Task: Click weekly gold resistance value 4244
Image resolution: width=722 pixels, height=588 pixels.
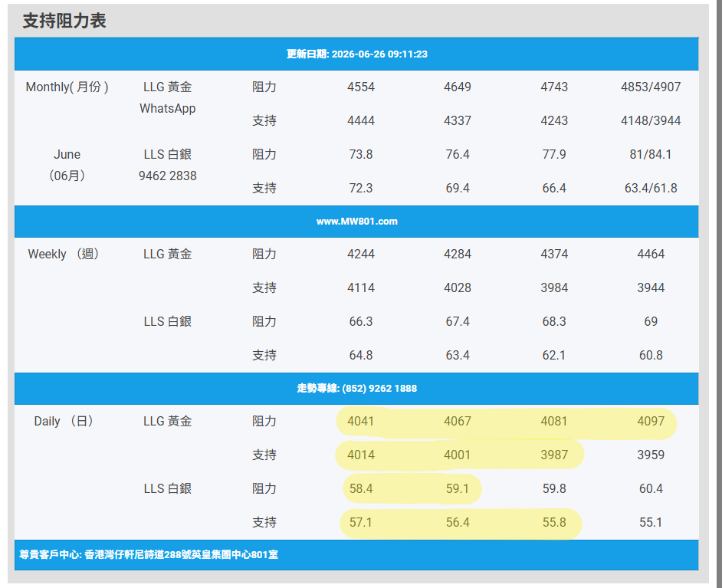Action: [x=361, y=255]
